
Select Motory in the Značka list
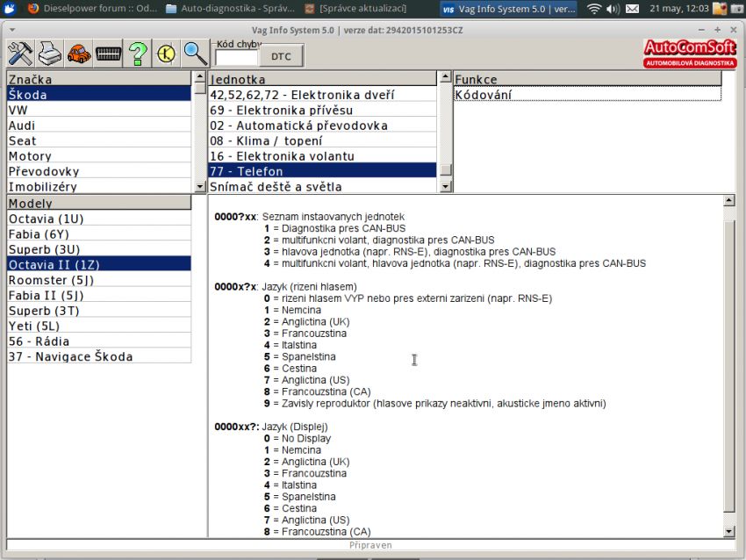tap(99, 155)
